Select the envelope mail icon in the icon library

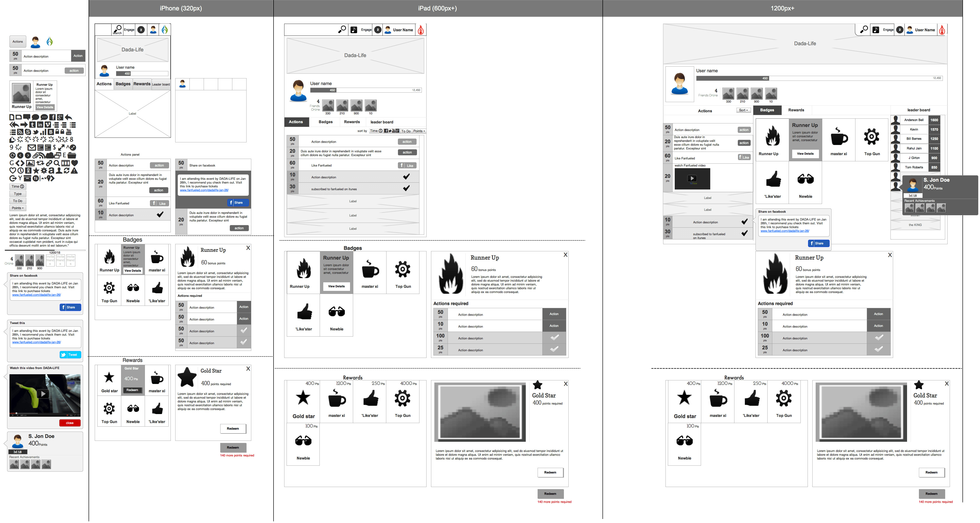click(32, 148)
